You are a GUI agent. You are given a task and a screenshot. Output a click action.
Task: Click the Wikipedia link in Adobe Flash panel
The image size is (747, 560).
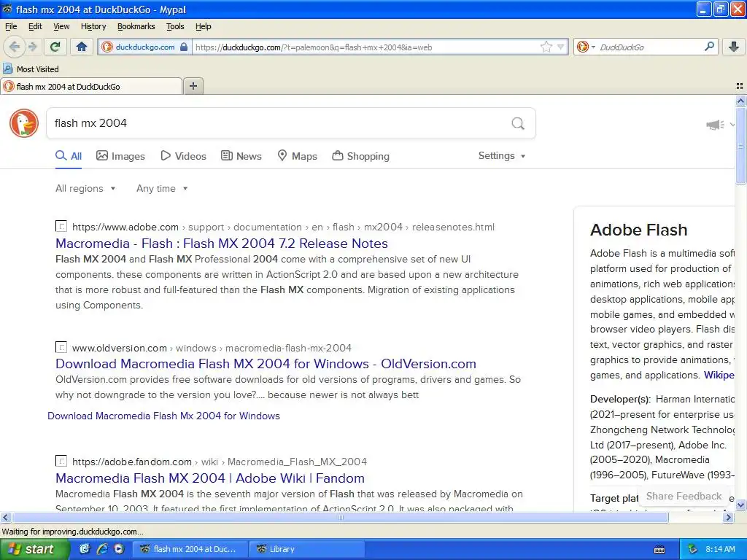[719, 375]
